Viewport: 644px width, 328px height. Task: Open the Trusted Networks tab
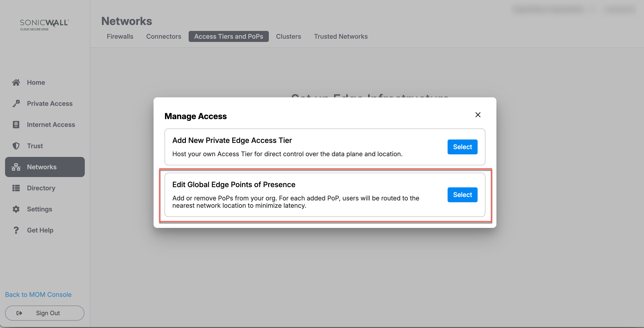[341, 36]
